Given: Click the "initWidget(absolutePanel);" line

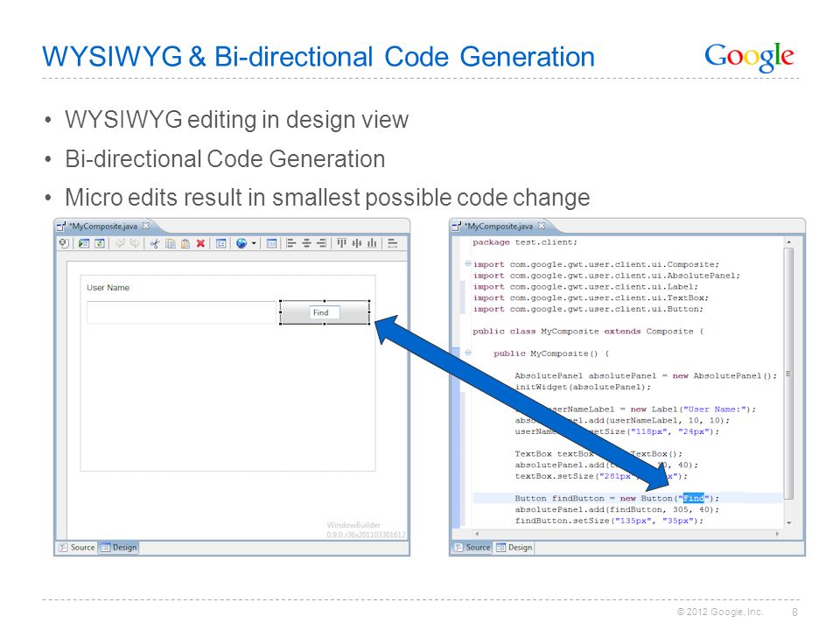Looking at the screenshot, I should [x=583, y=387].
